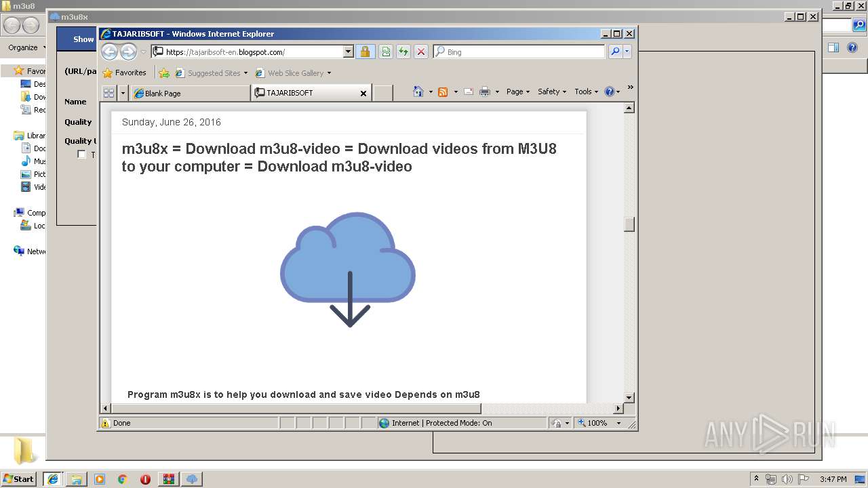Switch to the Blank Page tab
868x488 pixels.
point(190,94)
